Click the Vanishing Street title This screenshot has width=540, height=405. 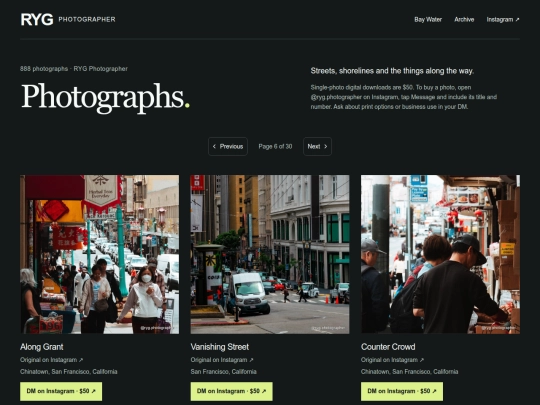220,347
